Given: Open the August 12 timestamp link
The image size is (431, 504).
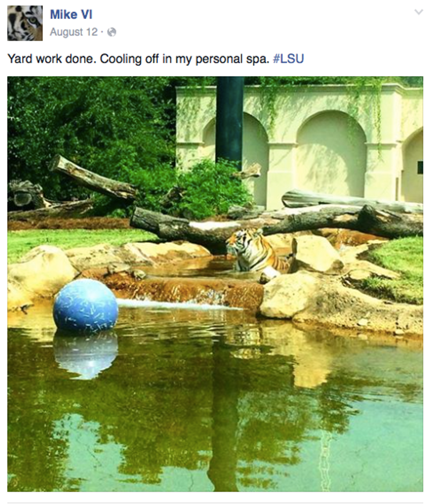Looking at the screenshot, I should point(73,32).
